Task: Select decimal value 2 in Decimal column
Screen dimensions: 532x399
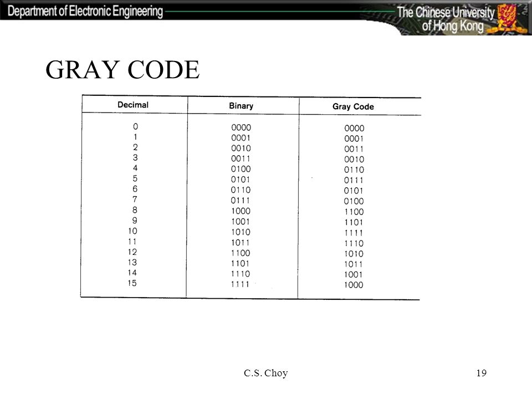Action: point(135,147)
